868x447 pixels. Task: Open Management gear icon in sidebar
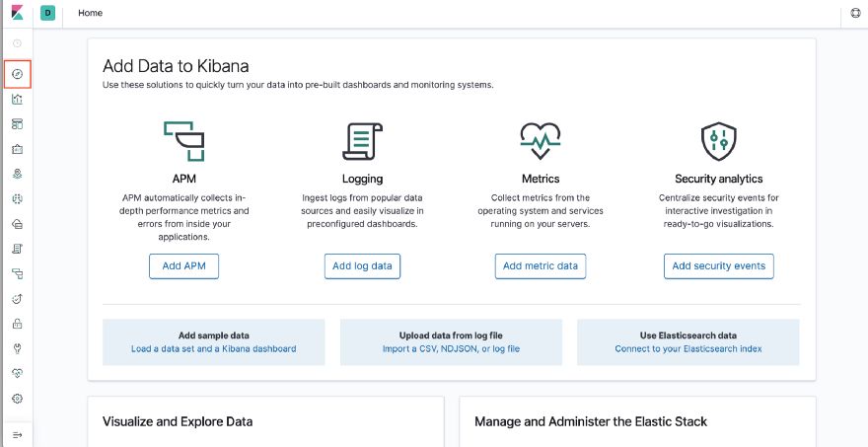pyautogui.click(x=17, y=399)
